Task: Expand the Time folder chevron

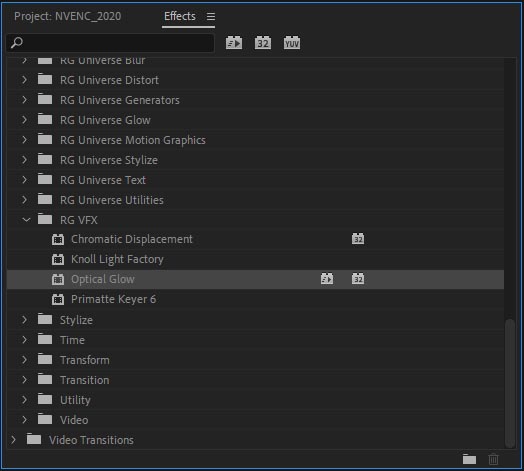Action: [24, 340]
